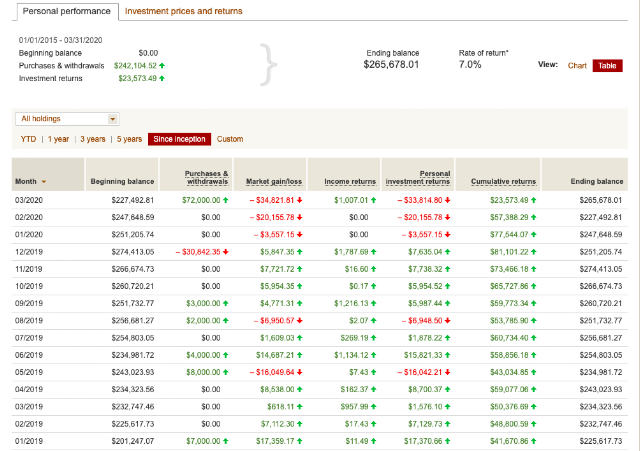Click green arrow beside $81,101.22 cumulative returns

534,252
